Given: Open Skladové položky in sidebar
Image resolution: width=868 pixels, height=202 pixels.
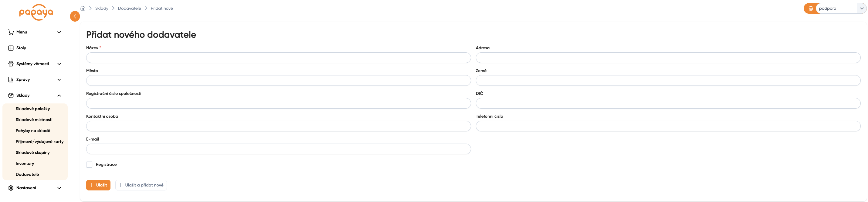Looking at the screenshot, I should pyautogui.click(x=33, y=109).
